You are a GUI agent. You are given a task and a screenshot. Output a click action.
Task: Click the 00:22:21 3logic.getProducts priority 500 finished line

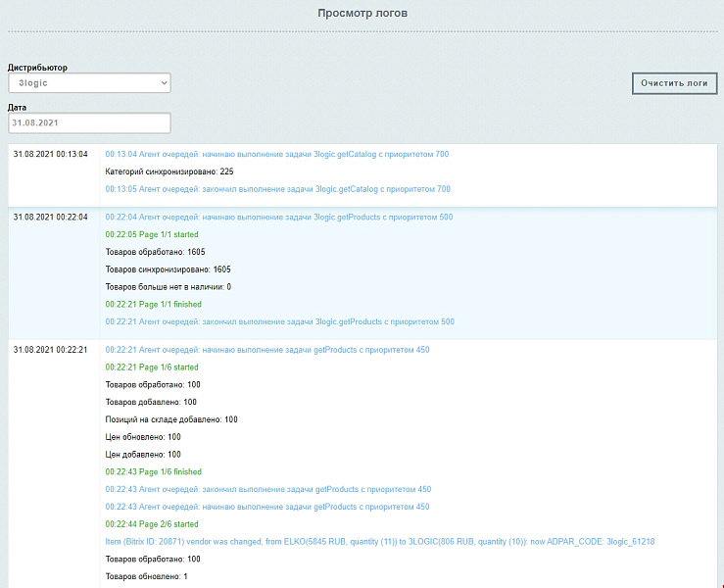pyautogui.click(x=279, y=322)
